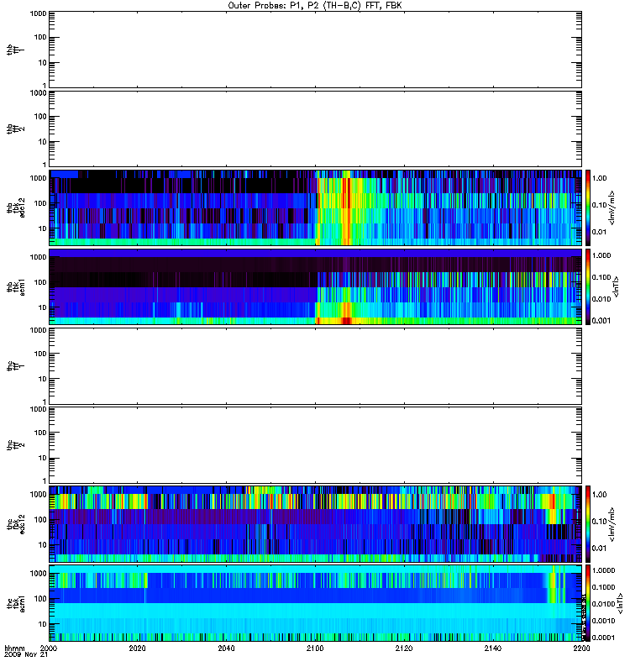Click the '2000' time axis tick label

tap(49, 648)
